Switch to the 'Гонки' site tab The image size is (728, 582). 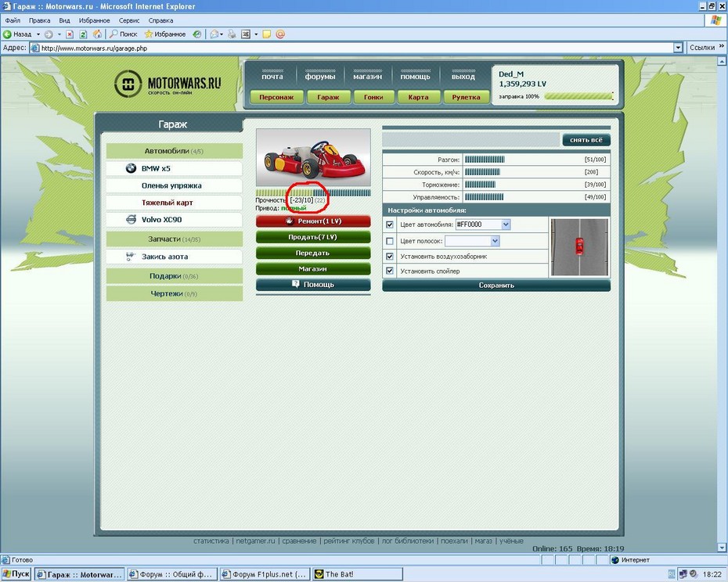click(x=373, y=98)
